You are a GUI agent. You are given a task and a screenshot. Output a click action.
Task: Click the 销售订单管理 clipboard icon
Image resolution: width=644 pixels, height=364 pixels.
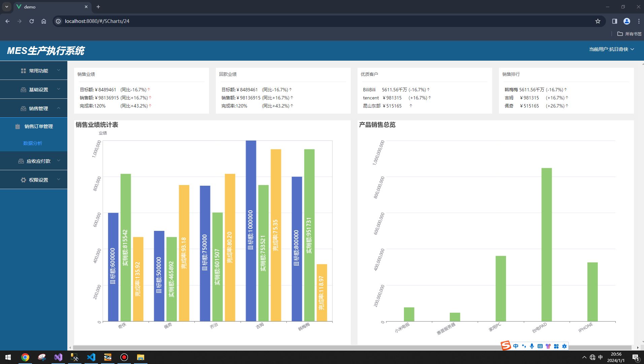[x=18, y=126]
